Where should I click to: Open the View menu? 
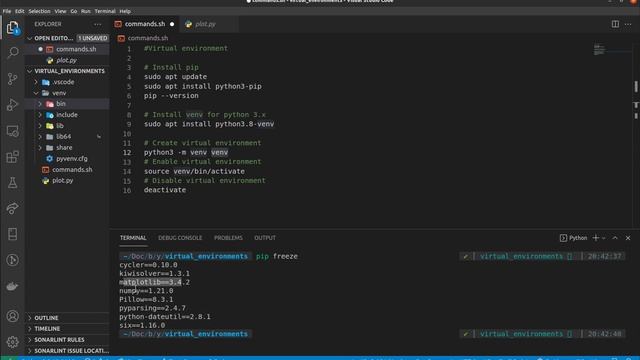pos(60,11)
